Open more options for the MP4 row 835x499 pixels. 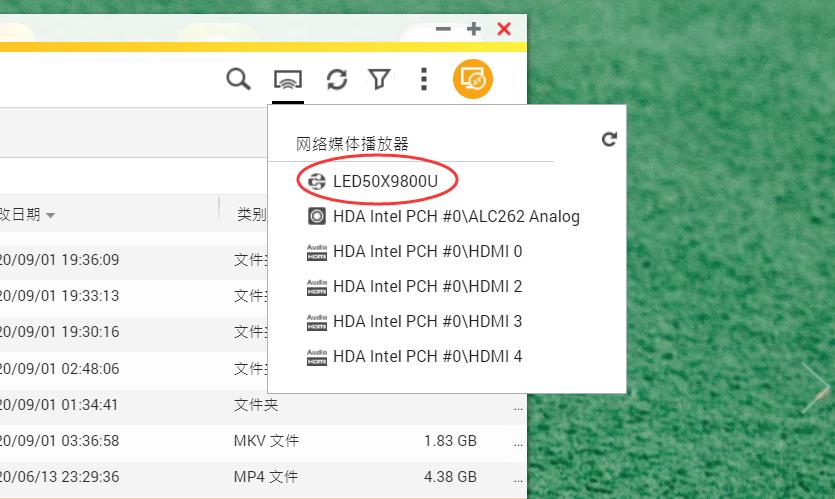click(x=518, y=480)
